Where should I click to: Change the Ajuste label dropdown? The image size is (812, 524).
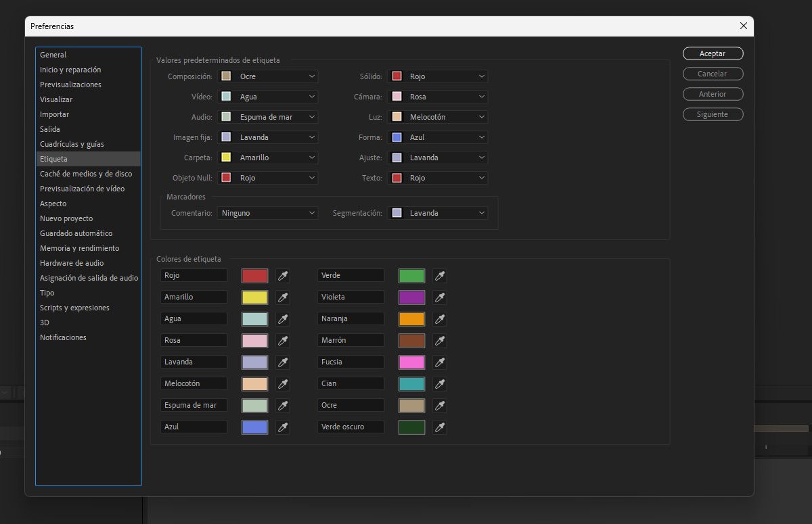pyautogui.click(x=438, y=158)
